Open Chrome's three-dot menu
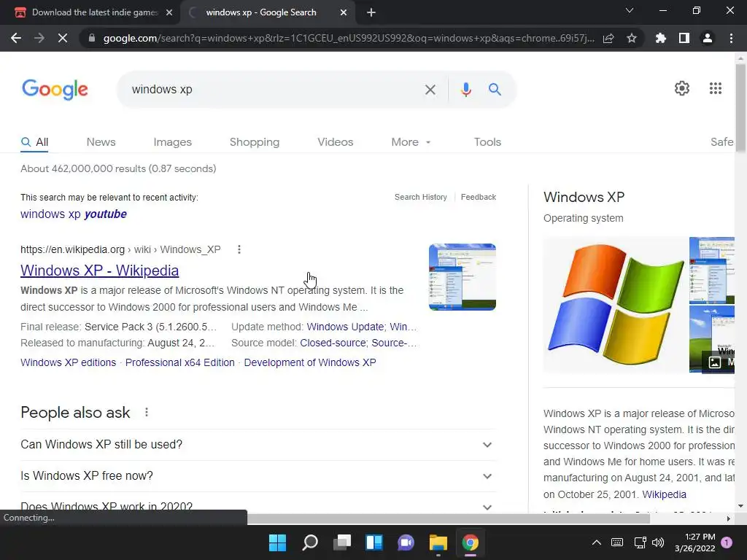This screenshot has height=560, width=747. click(x=731, y=38)
